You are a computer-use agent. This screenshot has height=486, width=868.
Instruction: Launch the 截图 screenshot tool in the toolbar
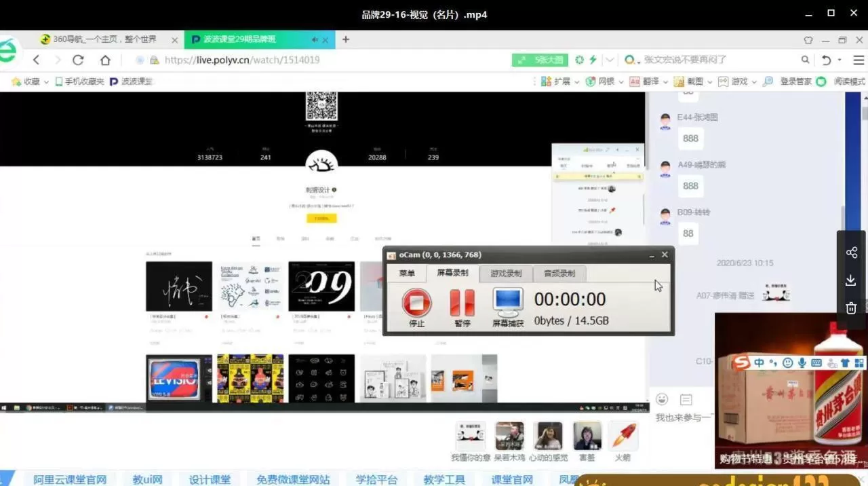(x=697, y=81)
